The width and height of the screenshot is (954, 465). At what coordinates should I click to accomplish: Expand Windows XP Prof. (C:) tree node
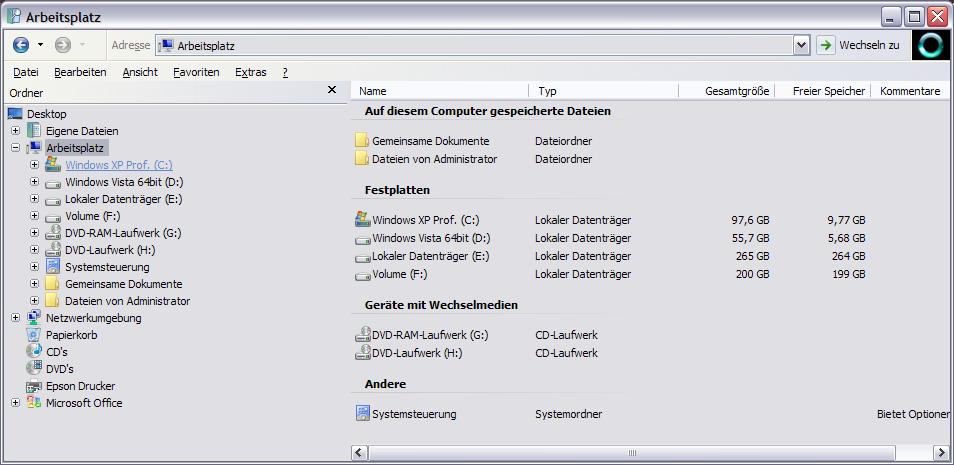click(x=34, y=165)
